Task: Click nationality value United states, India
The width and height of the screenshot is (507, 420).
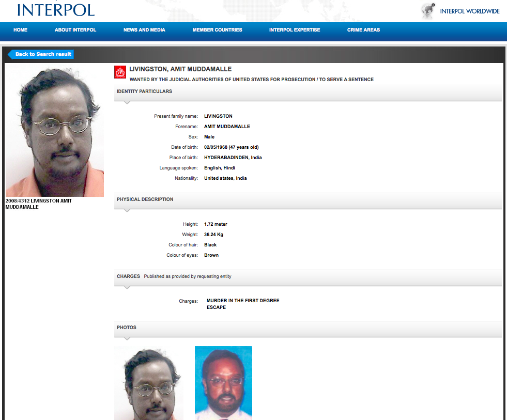Action: tap(225, 178)
